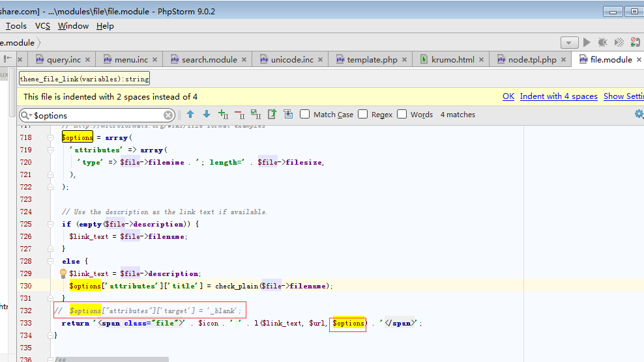Click OK link in indent notification

coord(508,96)
